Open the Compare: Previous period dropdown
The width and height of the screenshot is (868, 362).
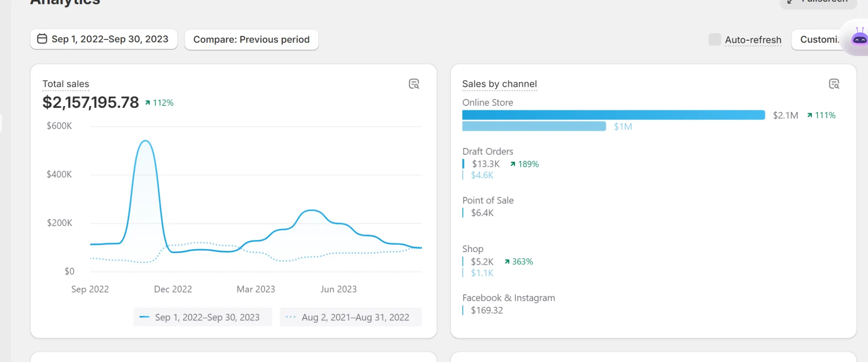251,39
